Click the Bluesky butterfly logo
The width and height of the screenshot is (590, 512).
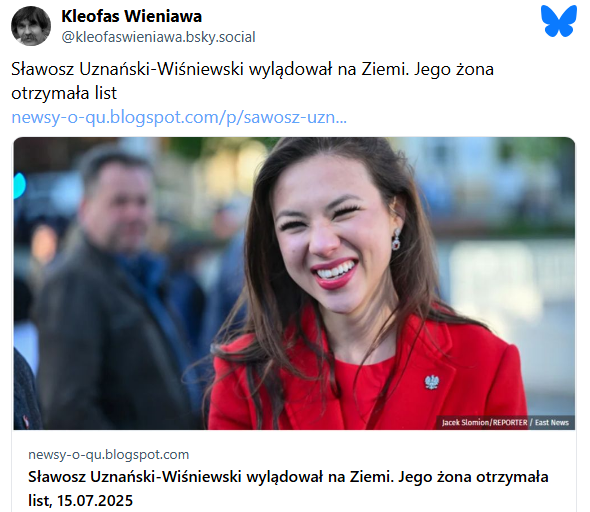coord(559,21)
